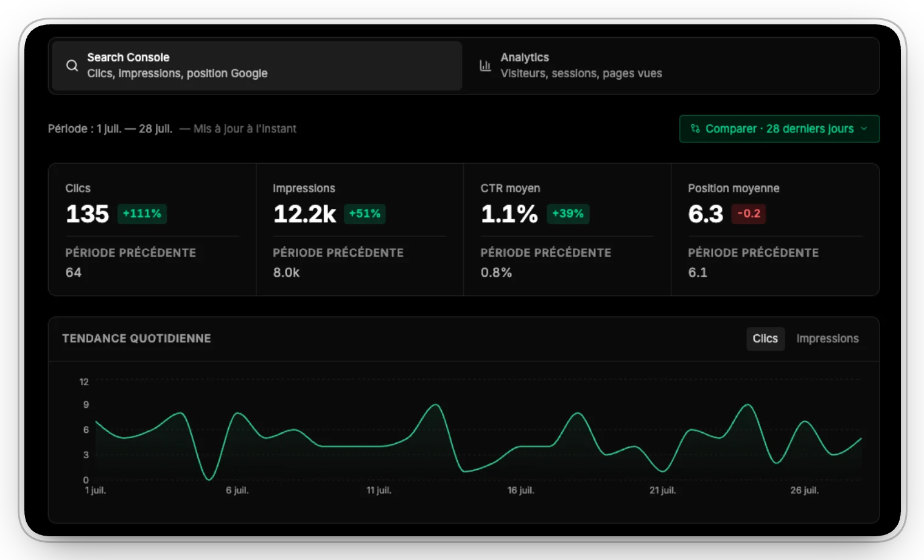Click the compare arrows icon
924x560 pixels.
tap(695, 128)
